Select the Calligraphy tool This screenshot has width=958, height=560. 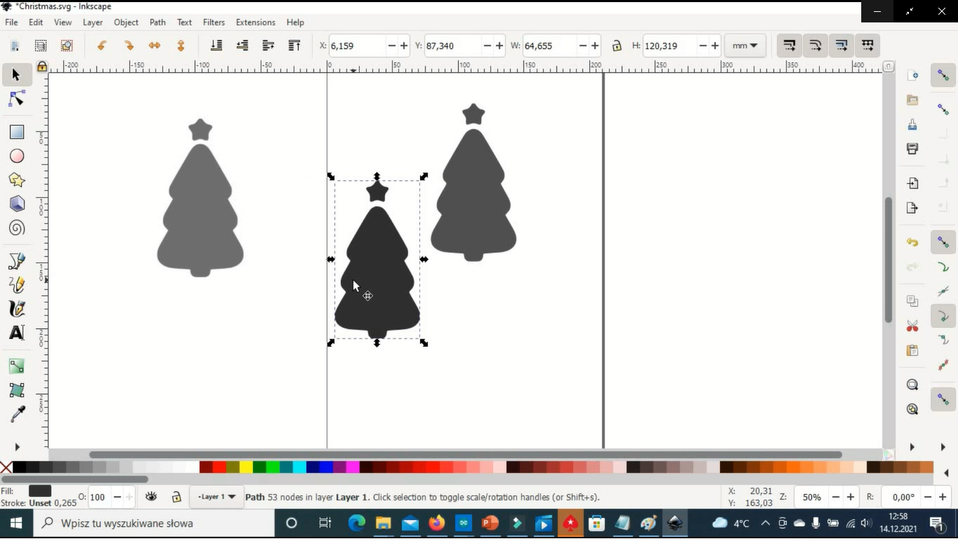(16, 308)
